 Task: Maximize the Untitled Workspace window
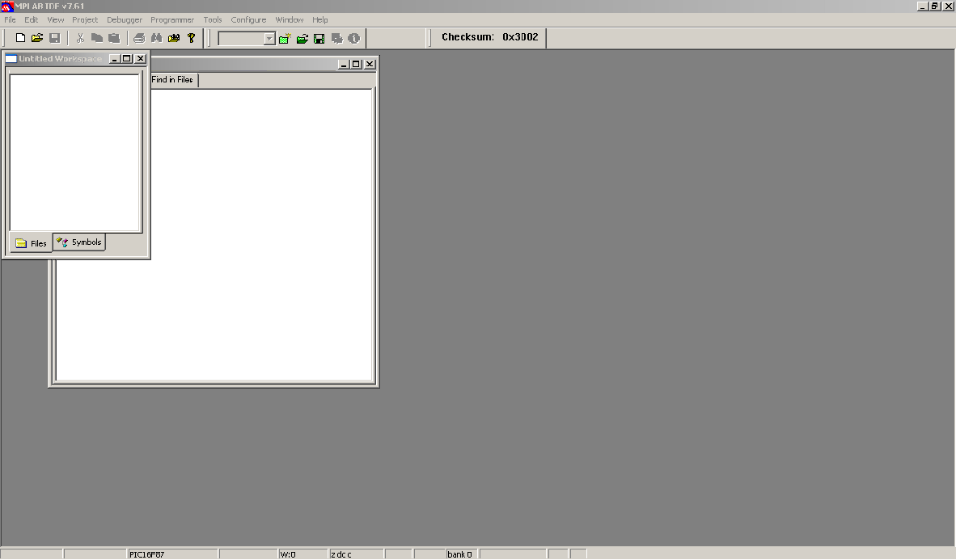point(127,59)
